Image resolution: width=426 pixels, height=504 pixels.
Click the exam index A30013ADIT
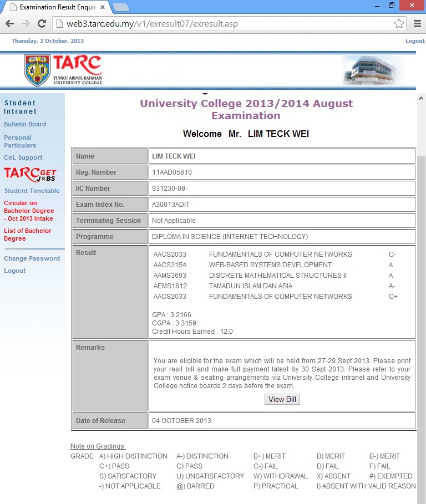(171, 205)
